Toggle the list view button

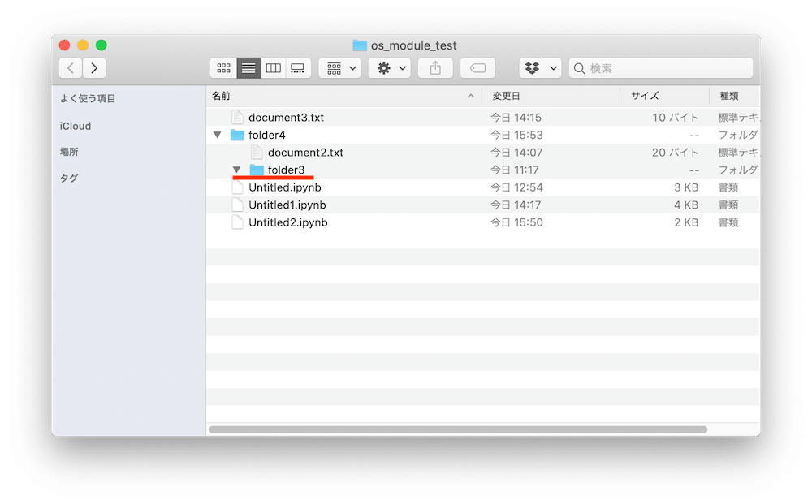(x=248, y=67)
